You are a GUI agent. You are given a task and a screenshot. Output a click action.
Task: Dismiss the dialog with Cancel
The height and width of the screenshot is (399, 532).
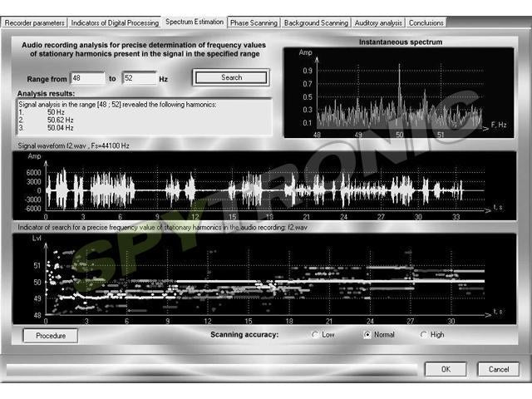tap(499, 369)
